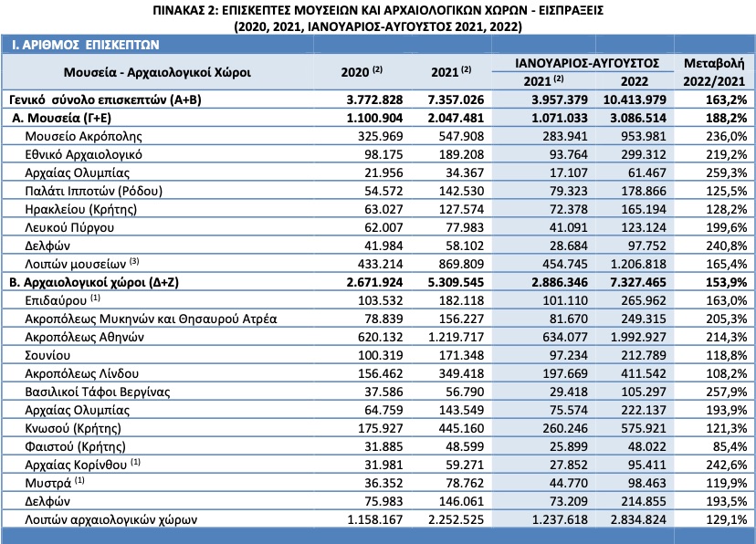Select the Παλάτι Ιπποτών (Ρόδου) row label

click(93, 192)
